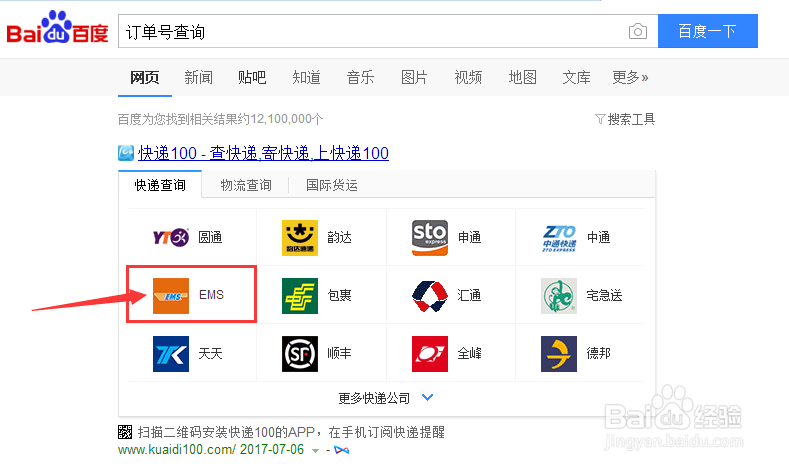789x469 pixels.
Task: Click the sto 申通 courier logo
Action: pyautogui.click(x=430, y=238)
